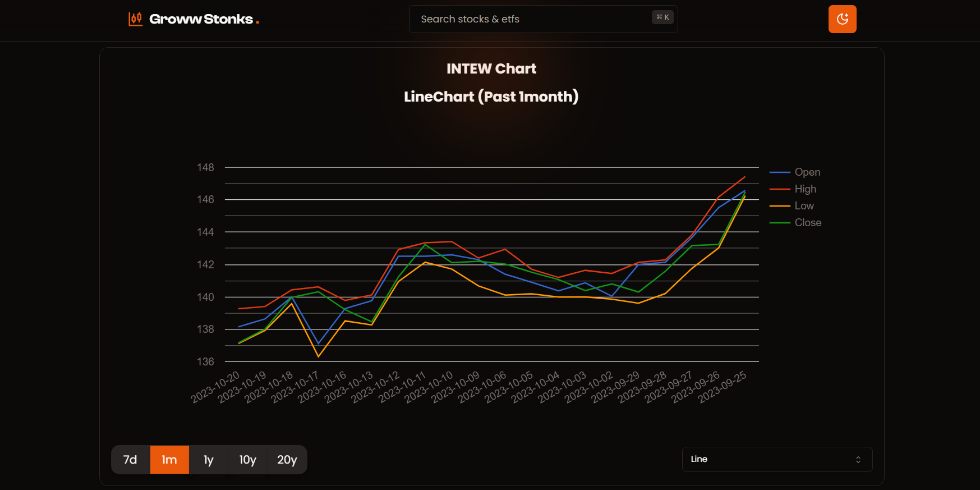Toggle the Open series legend entry
This screenshot has width=980, height=490.
click(x=795, y=172)
